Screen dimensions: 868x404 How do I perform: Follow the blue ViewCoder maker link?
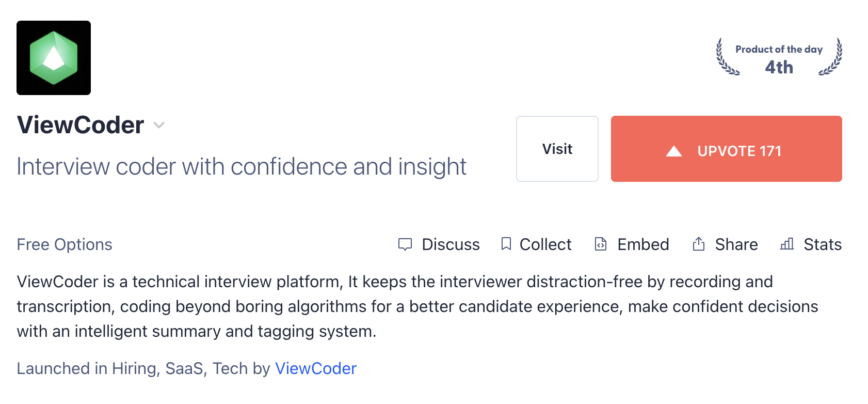point(316,368)
